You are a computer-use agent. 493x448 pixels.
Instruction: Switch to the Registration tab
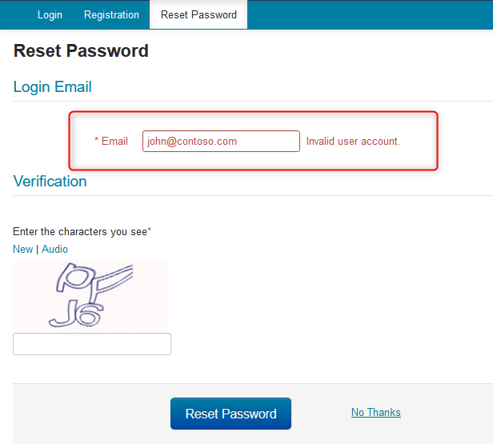tap(111, 14)
